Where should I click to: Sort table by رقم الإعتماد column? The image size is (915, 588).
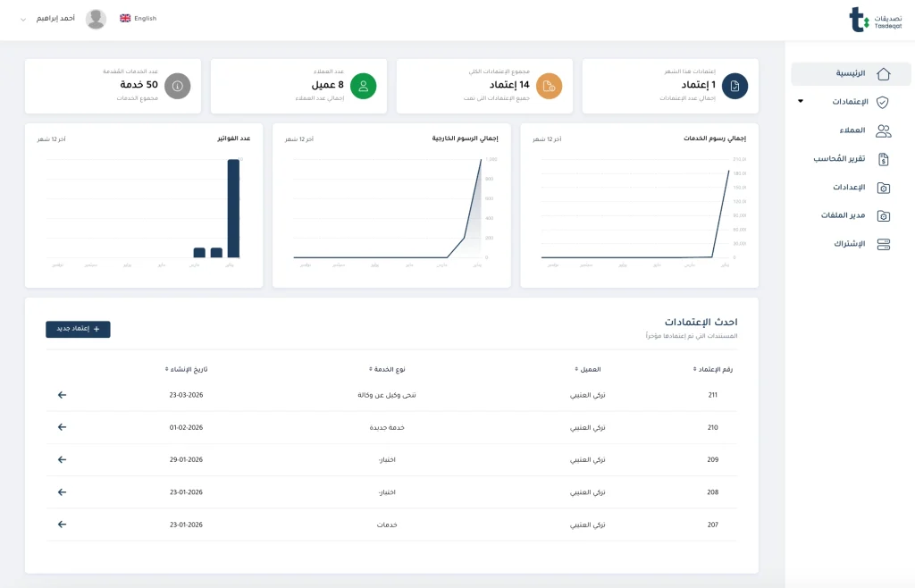[718, 368]
